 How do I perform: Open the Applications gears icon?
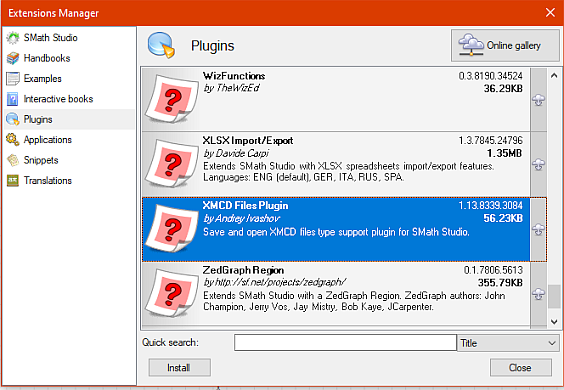click(x=13, y=140)
